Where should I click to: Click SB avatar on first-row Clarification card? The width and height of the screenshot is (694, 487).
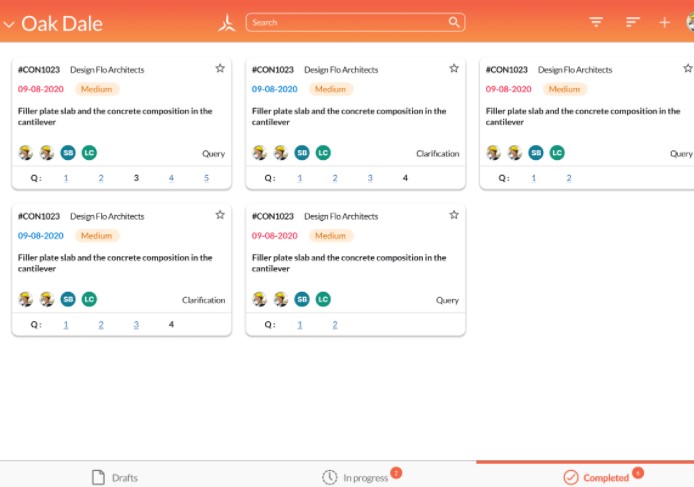(302, 153)
